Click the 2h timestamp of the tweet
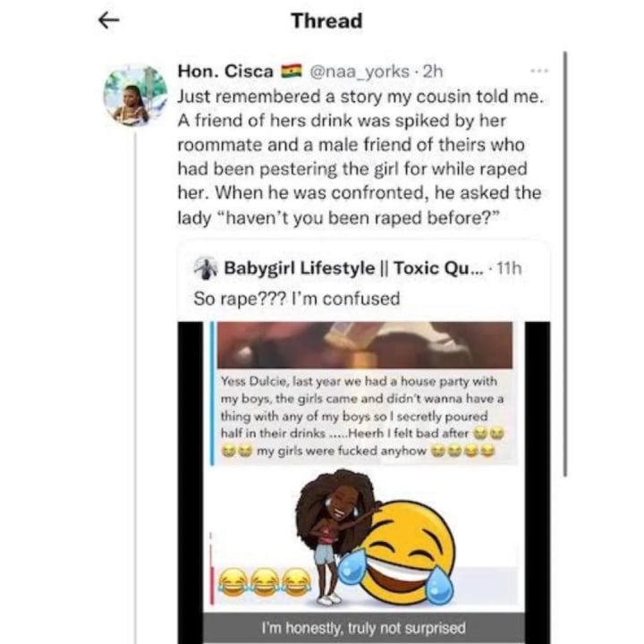 point(433,72)
